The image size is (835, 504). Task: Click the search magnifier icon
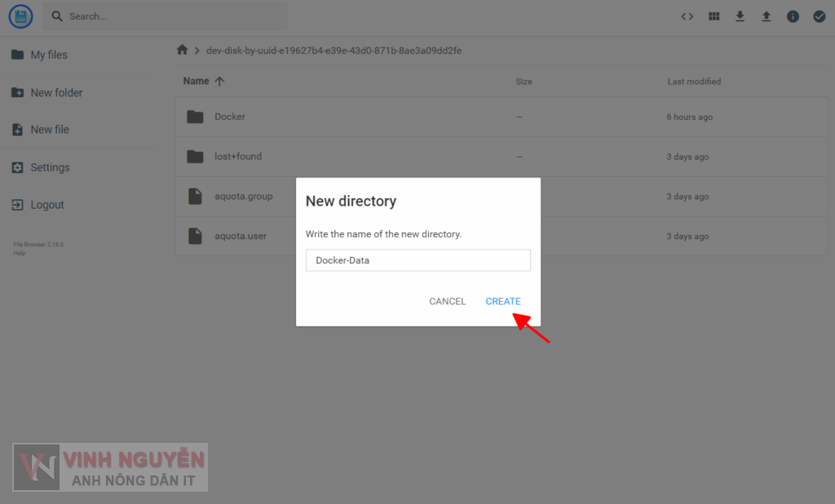click(x=56, y=15)
